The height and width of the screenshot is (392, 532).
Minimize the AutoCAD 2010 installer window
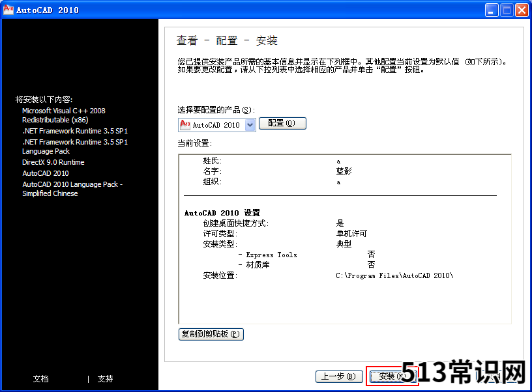pyautogui.click(x=492, y=10)
